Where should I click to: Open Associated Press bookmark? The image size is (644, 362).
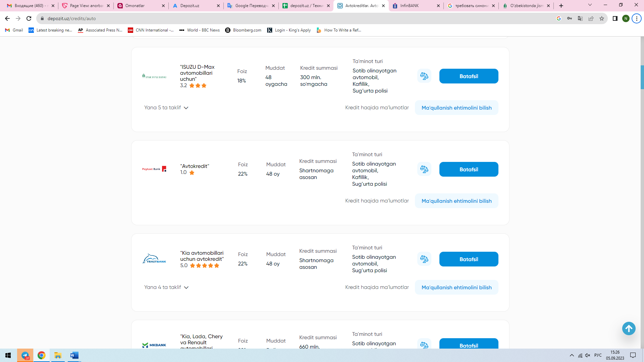click(100, 30)
